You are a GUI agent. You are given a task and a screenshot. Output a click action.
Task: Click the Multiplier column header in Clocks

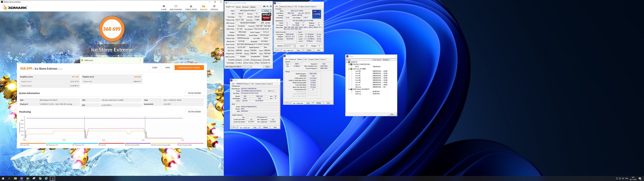[386, 60]
